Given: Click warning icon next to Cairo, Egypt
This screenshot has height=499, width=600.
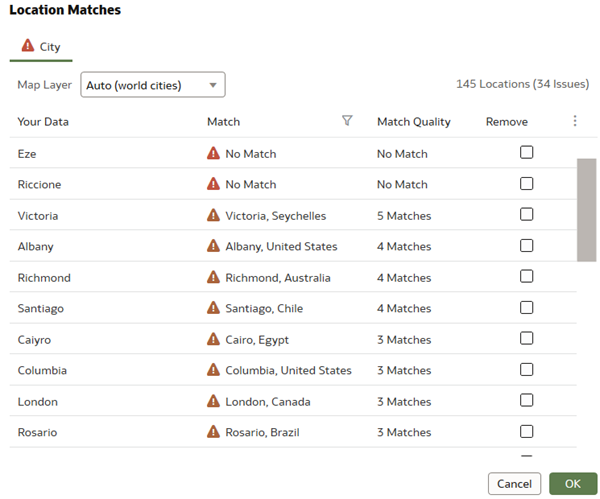Looking at the screenshot, I should click(x=213, y=339).
